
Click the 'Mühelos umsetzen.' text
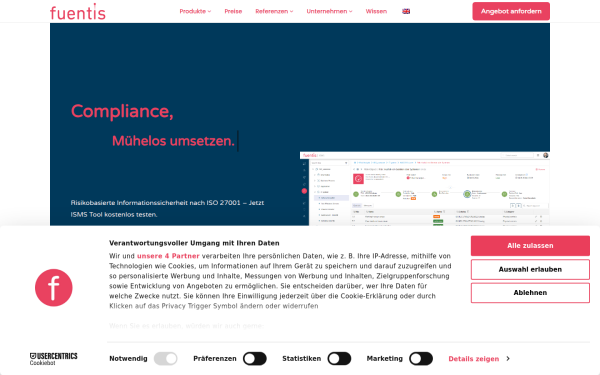[173, 141]
